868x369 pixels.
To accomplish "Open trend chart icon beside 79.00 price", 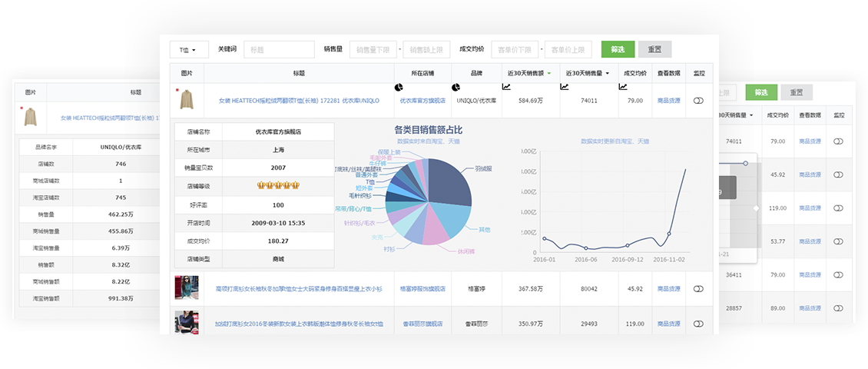I will [623, 88].
